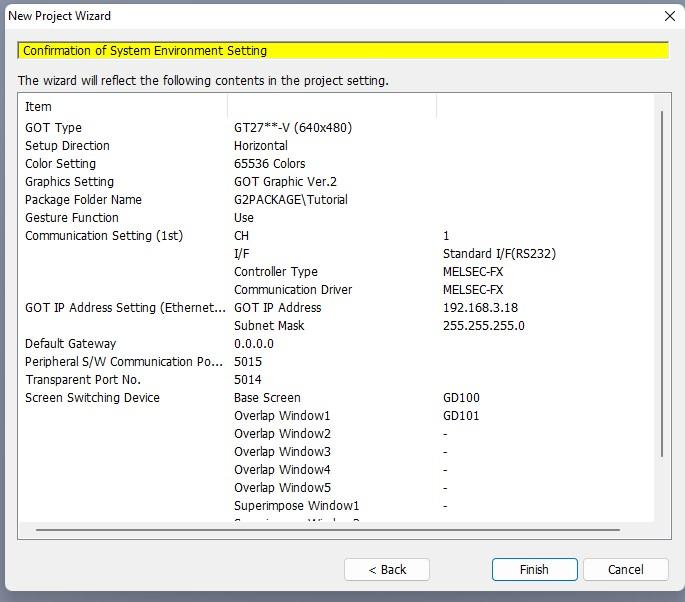Click the Item column header
This screenshot has height=602, width=685.
pyautogui.click(x=38, y=107)
